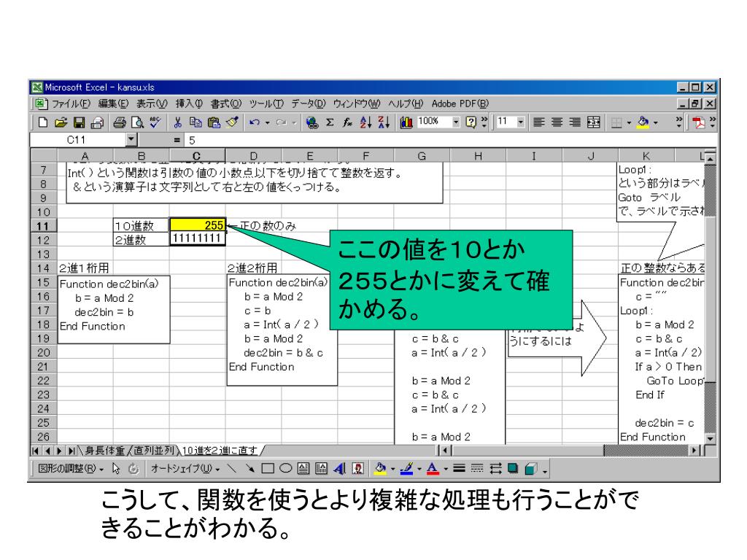Viewport: 747px width, 560px height.
Task: Open the Borders dropdown arrow
Action: [629, 122]
